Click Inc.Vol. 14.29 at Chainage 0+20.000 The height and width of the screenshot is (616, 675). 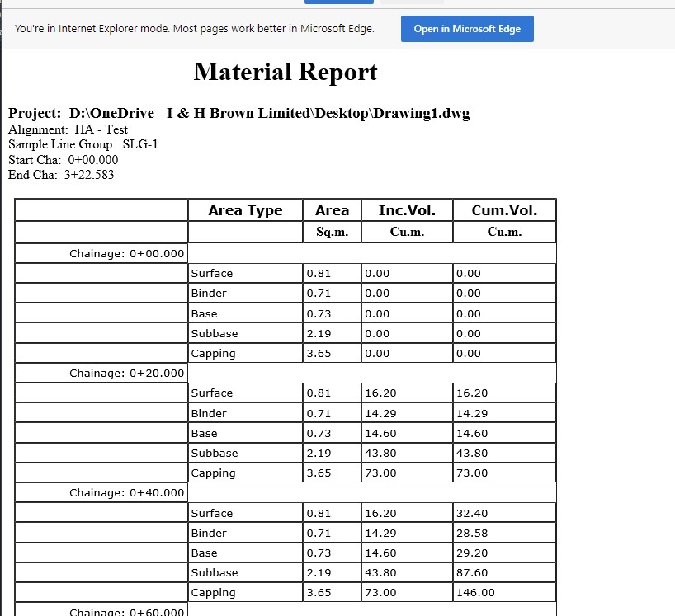click(380, 413)
